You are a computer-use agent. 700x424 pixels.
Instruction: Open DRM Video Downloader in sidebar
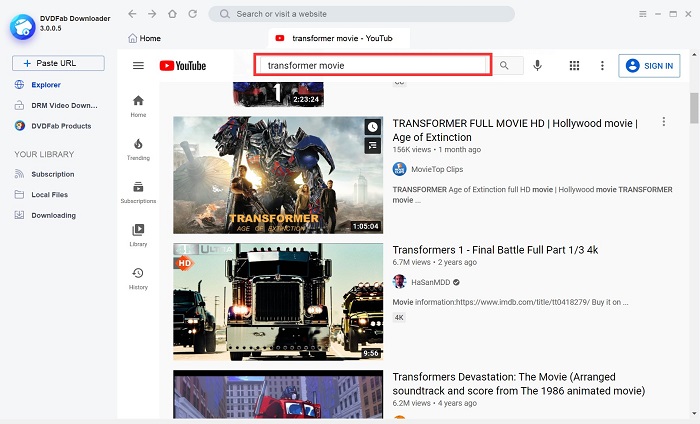(56, 105)
